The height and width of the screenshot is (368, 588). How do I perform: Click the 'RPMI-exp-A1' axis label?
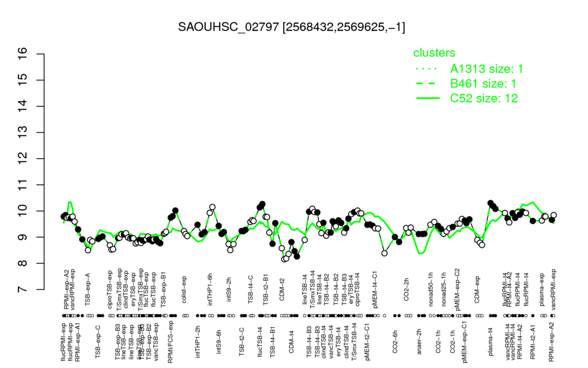pos(78,342)
